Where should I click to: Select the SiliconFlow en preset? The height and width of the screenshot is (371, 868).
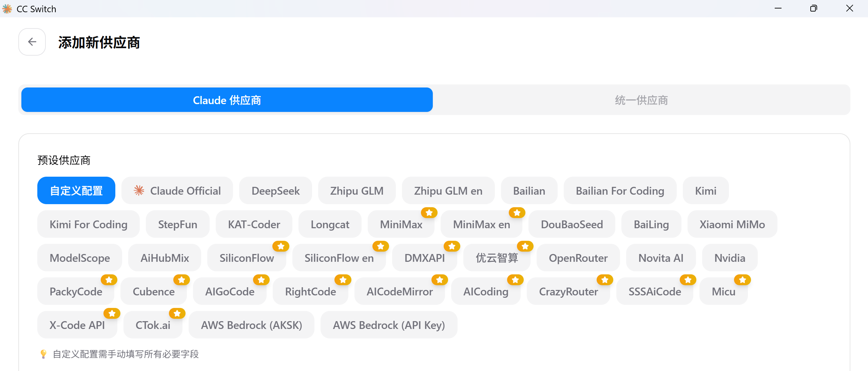pyautogui.click(x=339, y=258)
